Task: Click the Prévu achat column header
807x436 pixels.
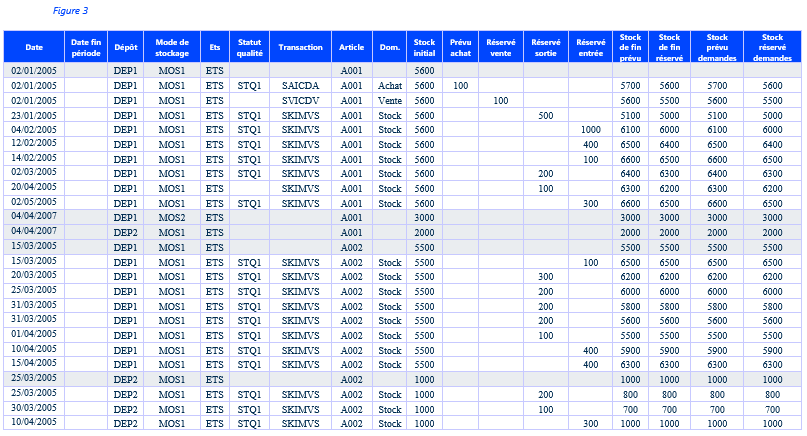Action: click(x=461, y=47)
